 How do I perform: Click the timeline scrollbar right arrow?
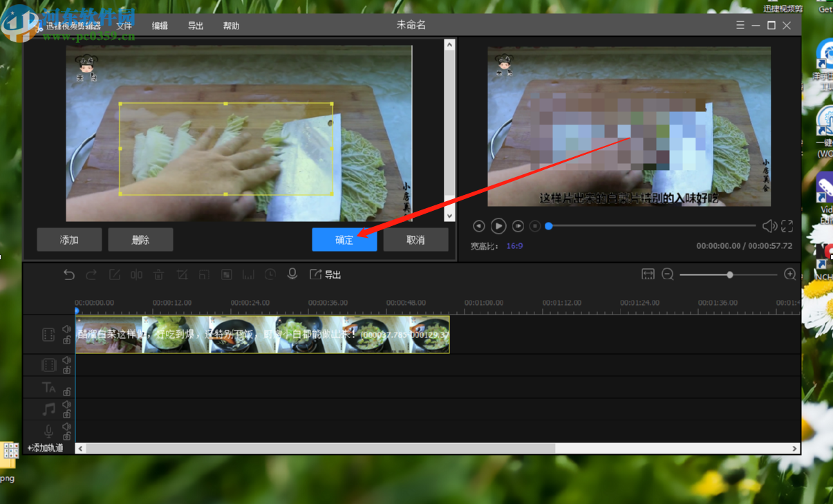click(795, 449)
